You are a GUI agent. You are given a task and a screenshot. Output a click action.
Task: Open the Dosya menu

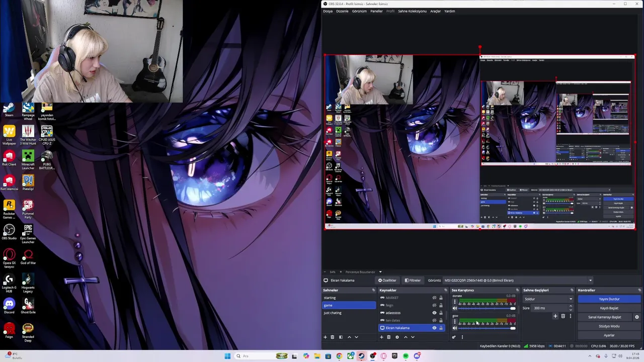[328, 11]
